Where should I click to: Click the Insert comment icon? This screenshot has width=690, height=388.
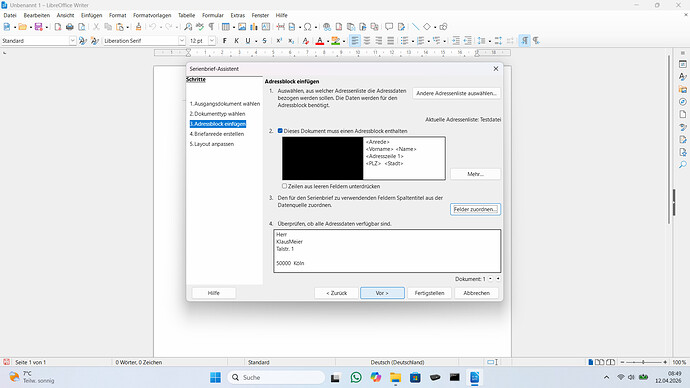[389, 27]
